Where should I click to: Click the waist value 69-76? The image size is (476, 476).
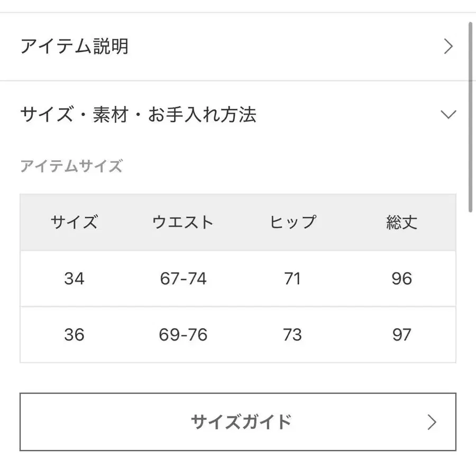(x=182, y=335)
